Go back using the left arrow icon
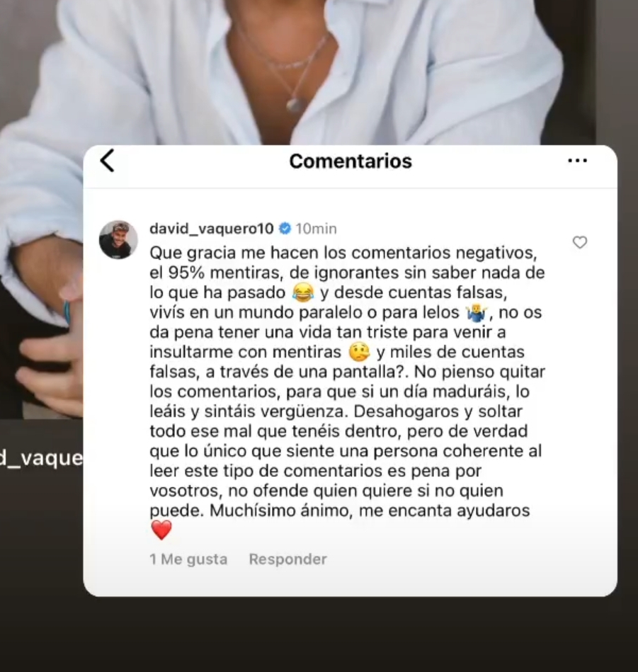The image size is (638, 672). (x=107, y=161)
